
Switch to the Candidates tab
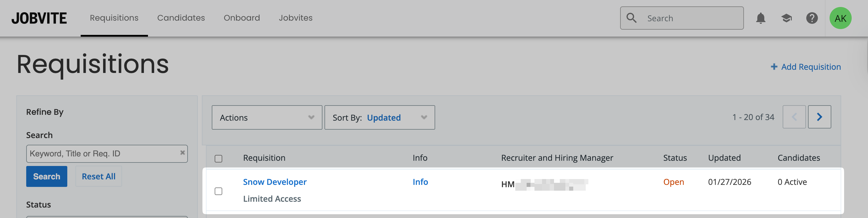coord(181,18)
